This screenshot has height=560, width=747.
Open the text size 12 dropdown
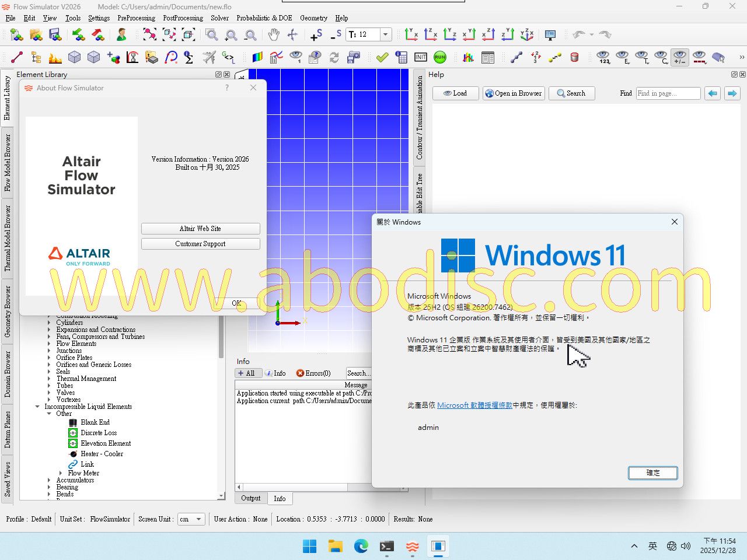click(385, 35)
